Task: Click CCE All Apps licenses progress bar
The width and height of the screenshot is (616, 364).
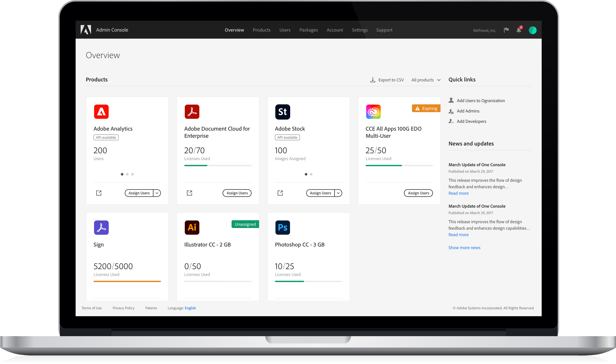Action: pyautogui.click(x=399, y=166)
